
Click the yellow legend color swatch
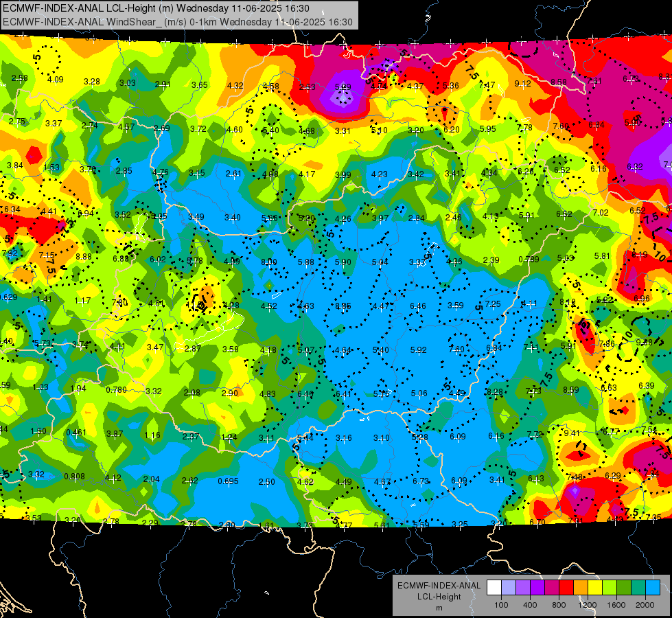595,588
